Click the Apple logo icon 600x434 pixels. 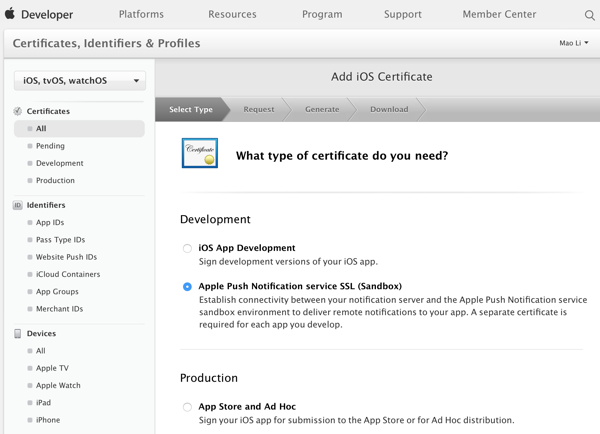[11, 14]
